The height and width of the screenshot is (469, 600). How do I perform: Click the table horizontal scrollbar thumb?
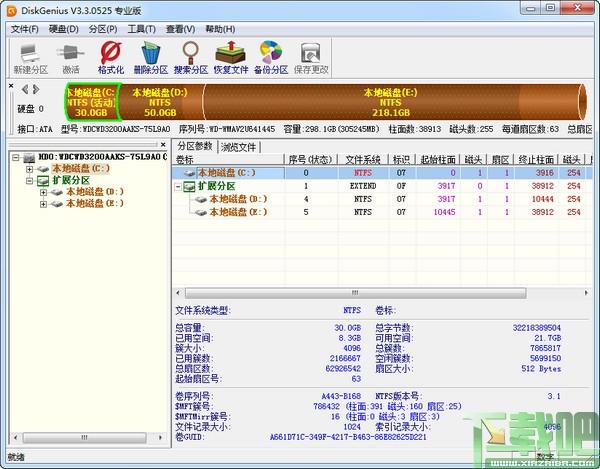pyautogui.click(x=355, y=293)
